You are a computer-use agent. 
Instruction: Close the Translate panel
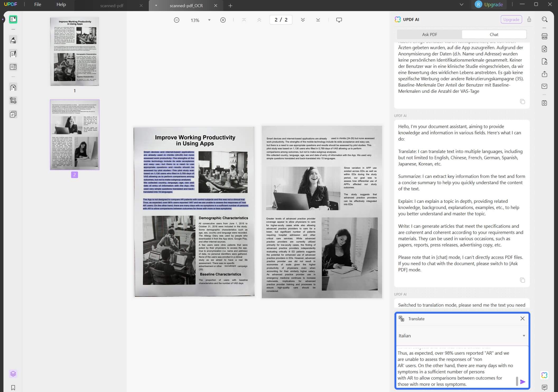(x=522, y=319)
